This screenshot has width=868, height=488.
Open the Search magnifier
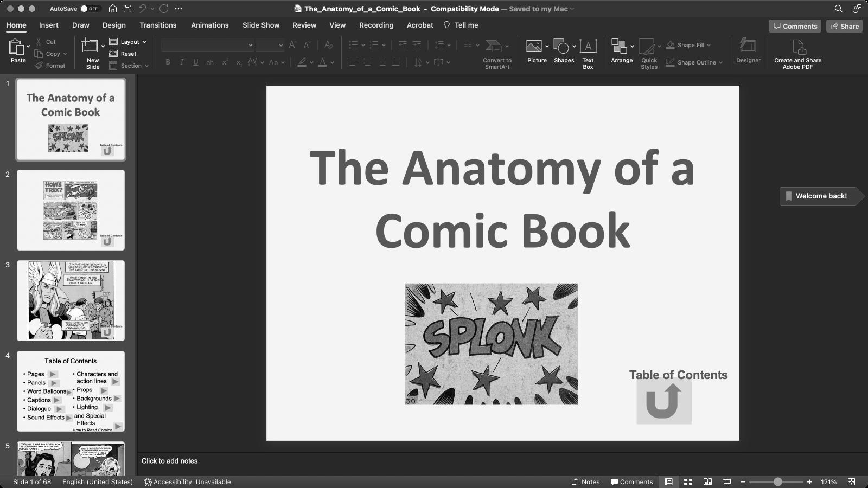point(839,9)
